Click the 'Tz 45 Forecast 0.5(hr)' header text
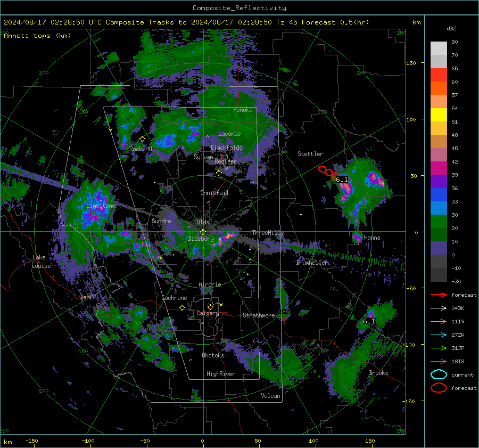 click(x=323, y=22)
